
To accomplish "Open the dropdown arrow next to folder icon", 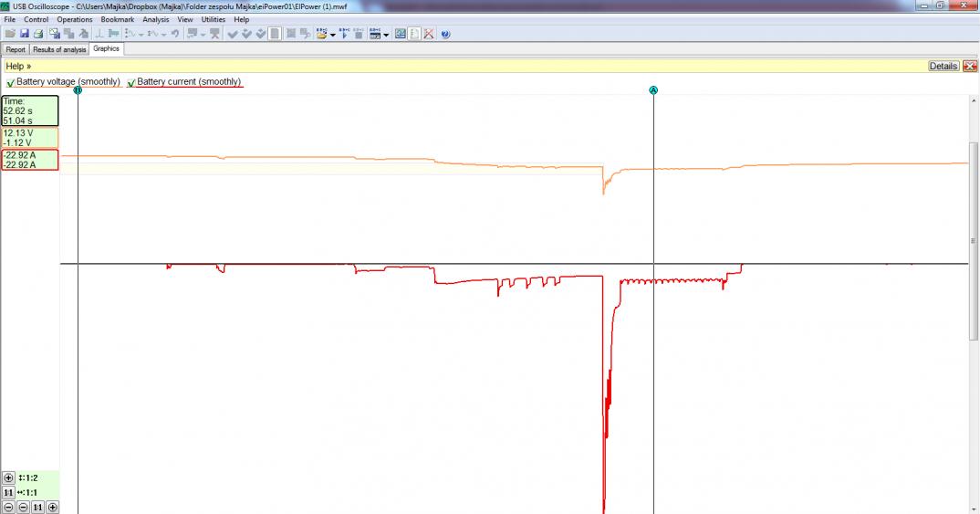I will click(x=333, y=35).
